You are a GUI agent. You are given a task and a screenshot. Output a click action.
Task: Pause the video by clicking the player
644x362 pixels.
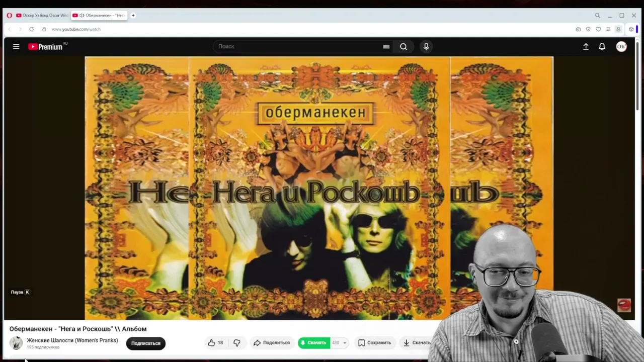319,188
